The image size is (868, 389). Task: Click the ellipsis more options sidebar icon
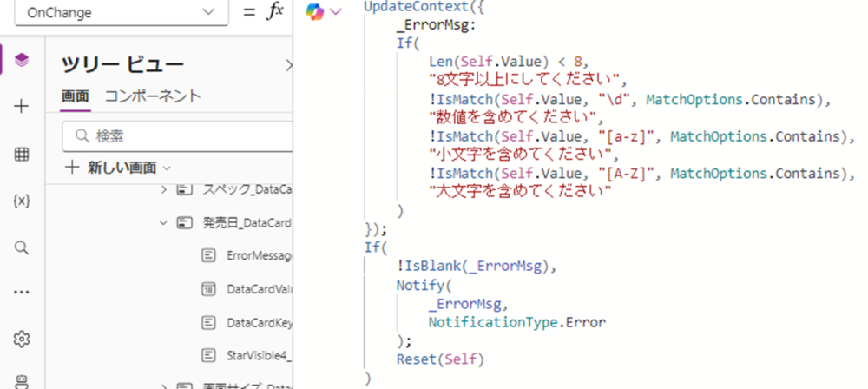coord(21,292)
